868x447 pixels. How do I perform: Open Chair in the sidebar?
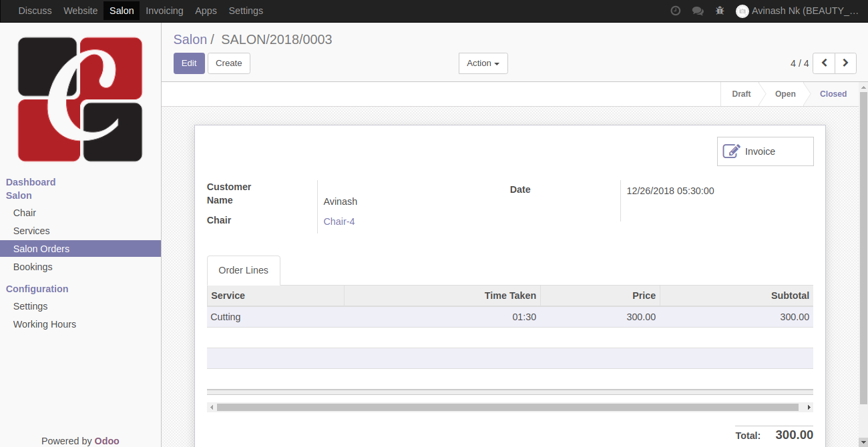point(80,213)
